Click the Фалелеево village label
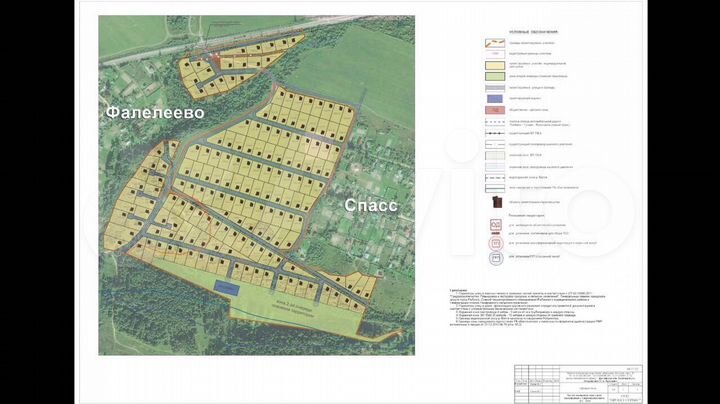Viewport: 720px width, 404px height. pyautogui.click(x=155, y=113)
